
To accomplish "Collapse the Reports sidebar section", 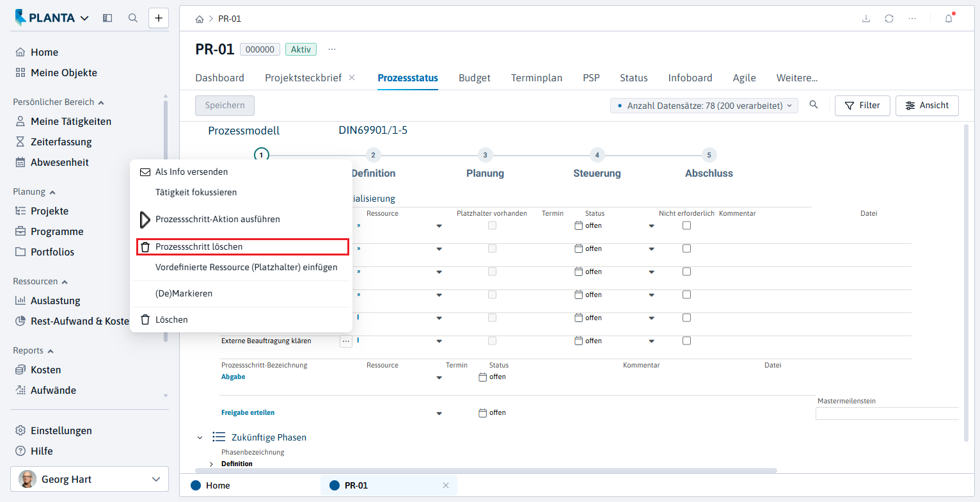I will [51, 350].
